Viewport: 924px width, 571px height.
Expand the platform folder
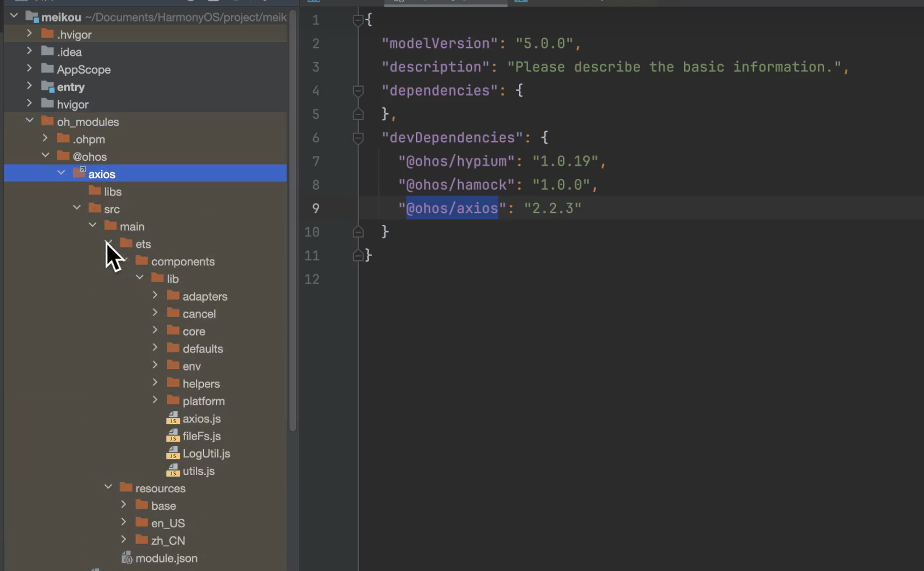pyautogui.click(x=155, y=400)
